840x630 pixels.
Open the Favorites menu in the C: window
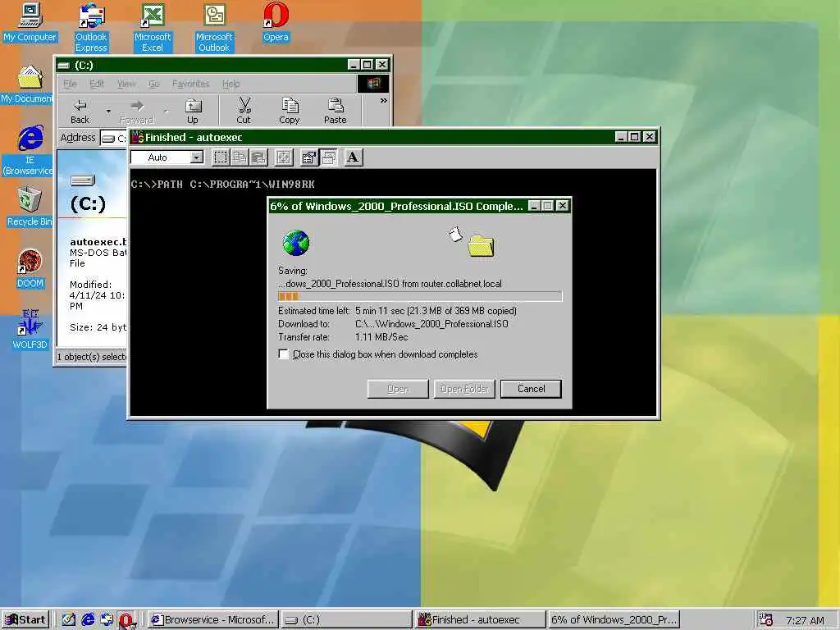190,84
